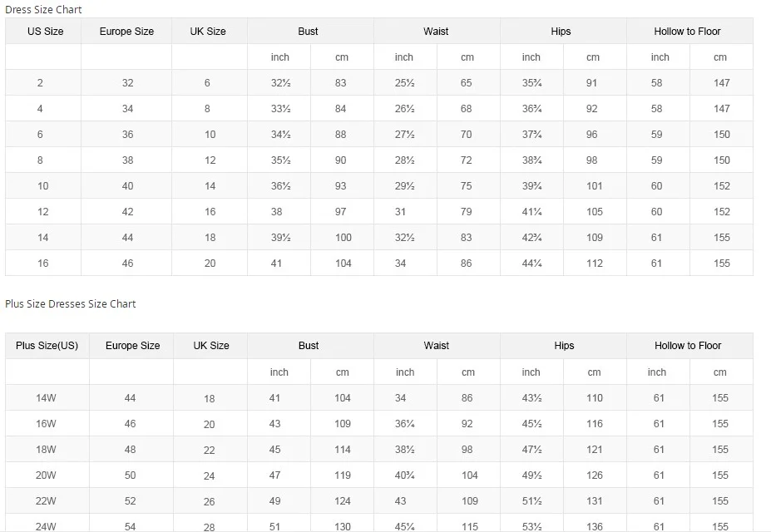Click the 32½ bust inch cell

tap(280, 83)
